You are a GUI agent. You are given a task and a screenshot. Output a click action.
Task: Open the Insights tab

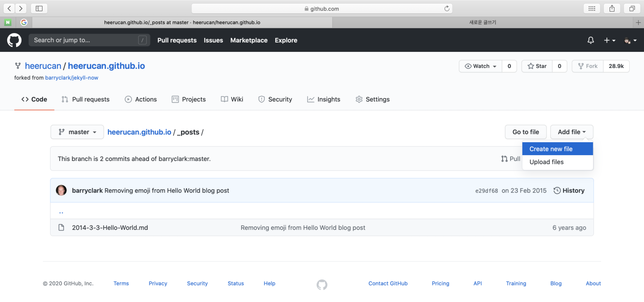click(x=324, y=99)
